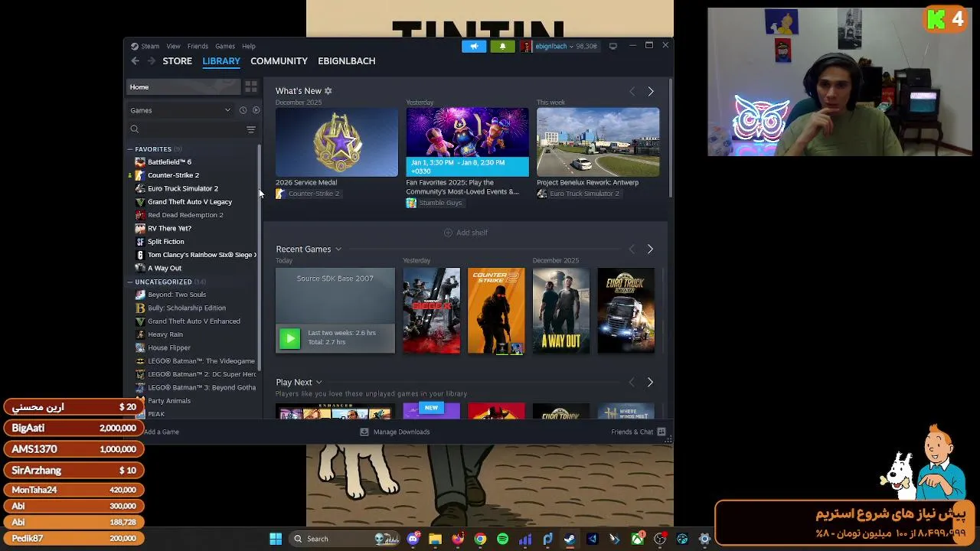Switch to the STORE tab

pyautogui.click(x=177, y=61)
